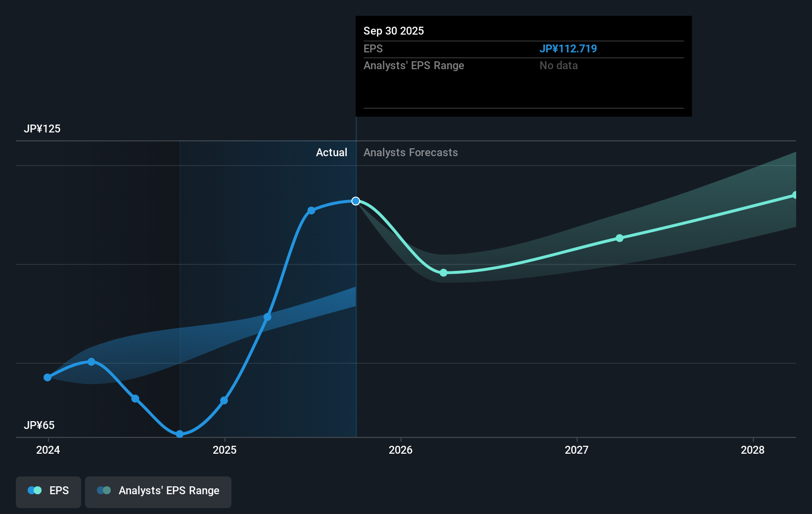Click the EPS peak point in early 2024

(x=91, y=362)
